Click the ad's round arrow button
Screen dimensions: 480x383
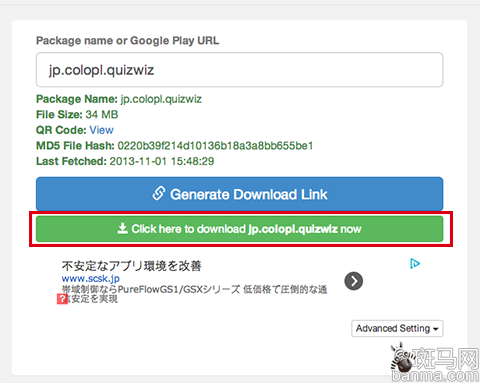coord(354,281)
